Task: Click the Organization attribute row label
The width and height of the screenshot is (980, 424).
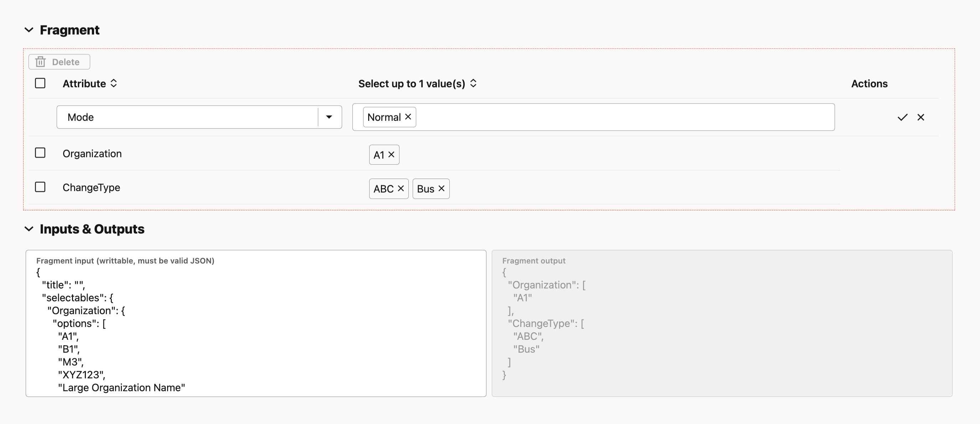Action: (x=92, y=154)
